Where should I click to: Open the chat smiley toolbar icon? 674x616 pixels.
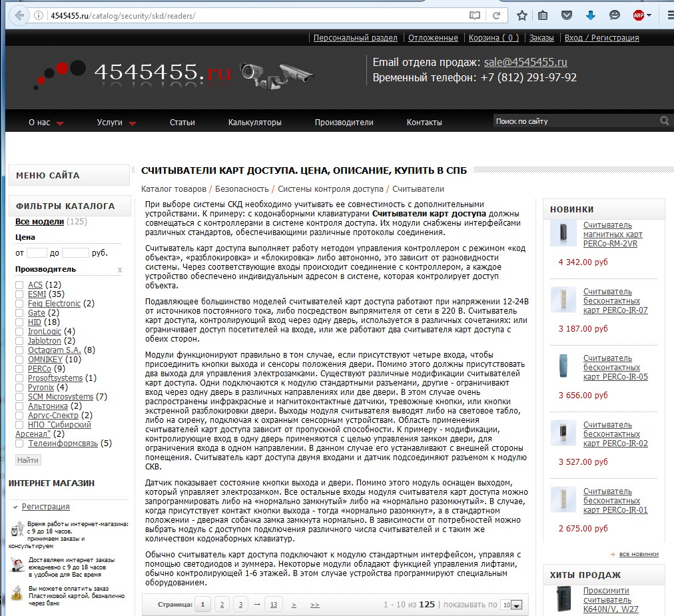[615, 15]
